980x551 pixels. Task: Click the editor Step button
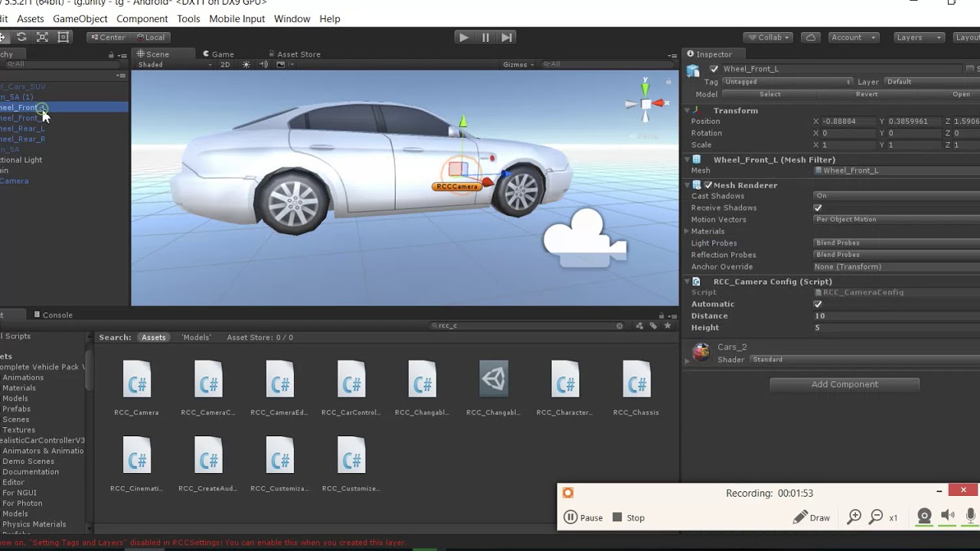click(x=506, y=37)
